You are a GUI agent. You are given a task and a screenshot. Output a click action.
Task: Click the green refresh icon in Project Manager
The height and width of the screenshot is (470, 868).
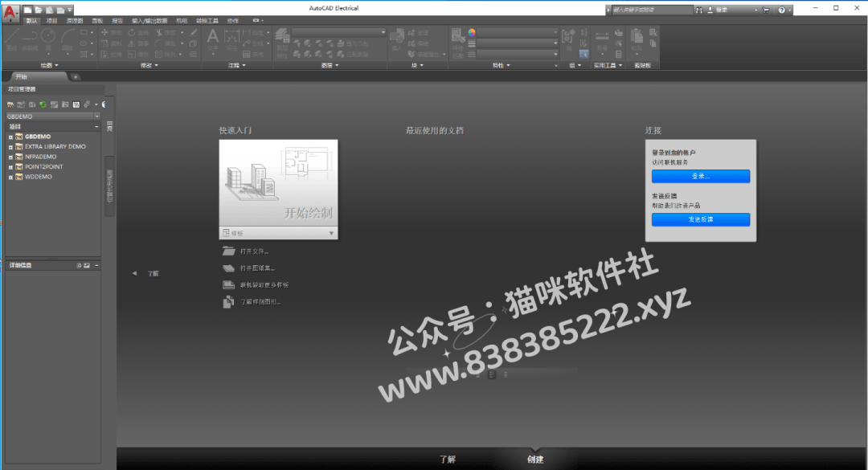coord(43,104)
